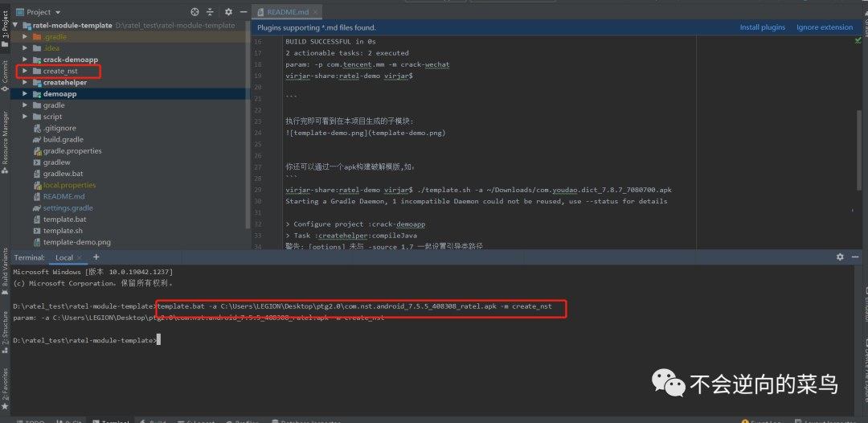The height and width of the screenshot is (423, 868).
Task: Click the '![template-demo.png](template-demo.png)' line
Action: click(366, 133)
